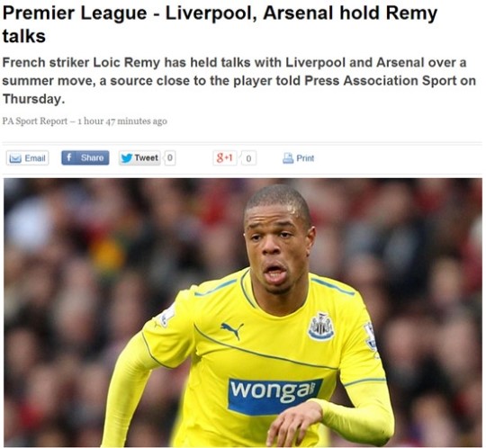
Task: Click the Twitter bird icon
Action: click(x=127, y=158)
